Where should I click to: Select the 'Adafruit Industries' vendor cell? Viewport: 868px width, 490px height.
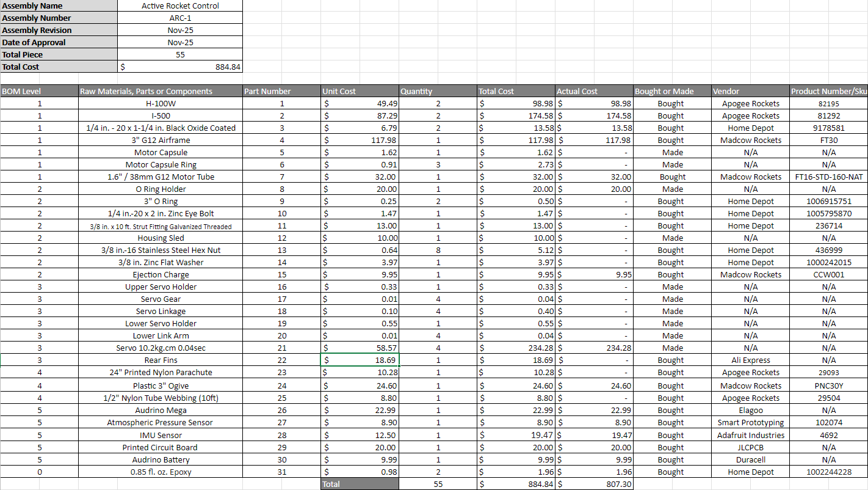tap(750, 435)
